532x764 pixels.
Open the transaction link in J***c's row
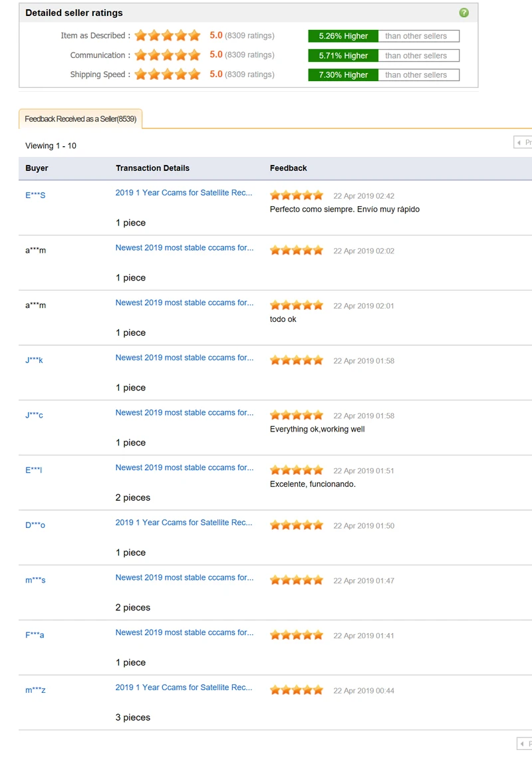[184, 413]
